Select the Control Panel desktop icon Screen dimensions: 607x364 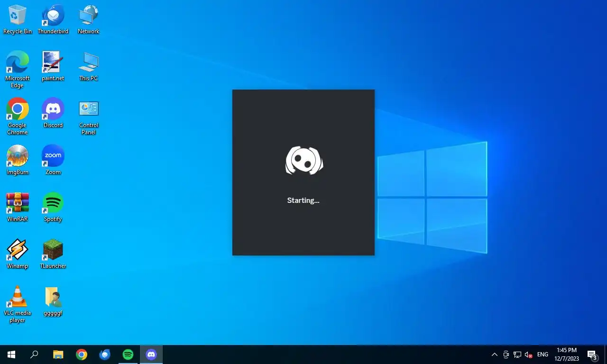click(89, 117)
